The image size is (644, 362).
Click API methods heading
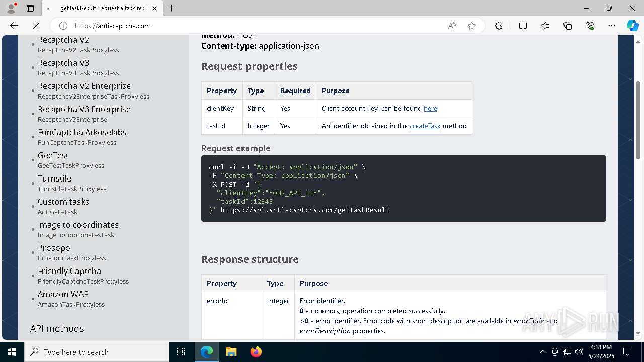tap(57, 328)
